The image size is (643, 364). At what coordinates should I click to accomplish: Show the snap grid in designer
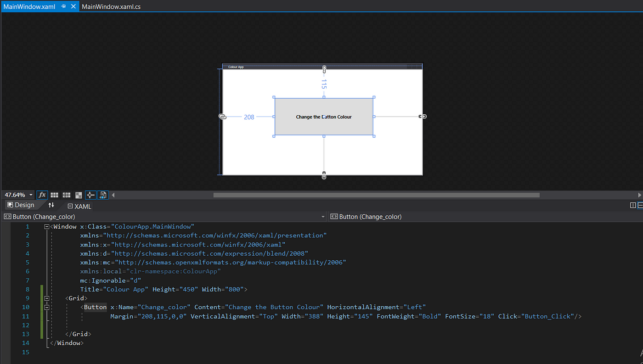point(54,195)
